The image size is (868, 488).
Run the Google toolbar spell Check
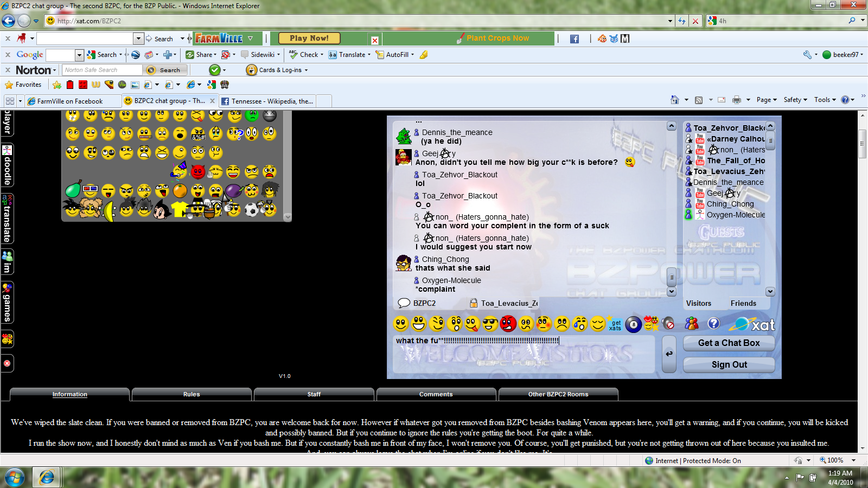[306, 55]
